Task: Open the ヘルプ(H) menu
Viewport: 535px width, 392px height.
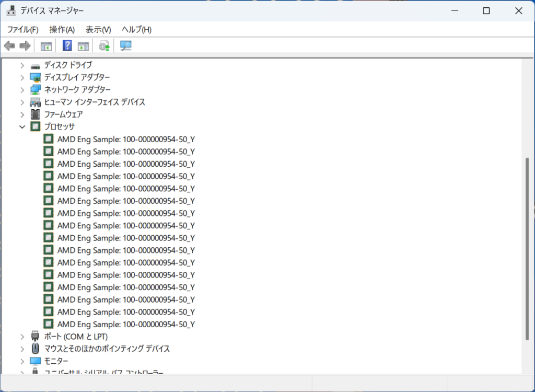Action: pos(137,30)
